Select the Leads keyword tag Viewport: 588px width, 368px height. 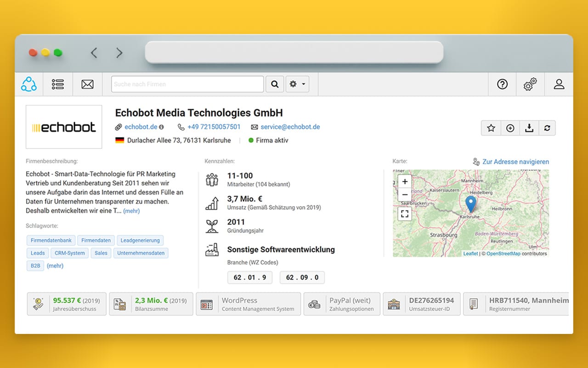[38, 253]
